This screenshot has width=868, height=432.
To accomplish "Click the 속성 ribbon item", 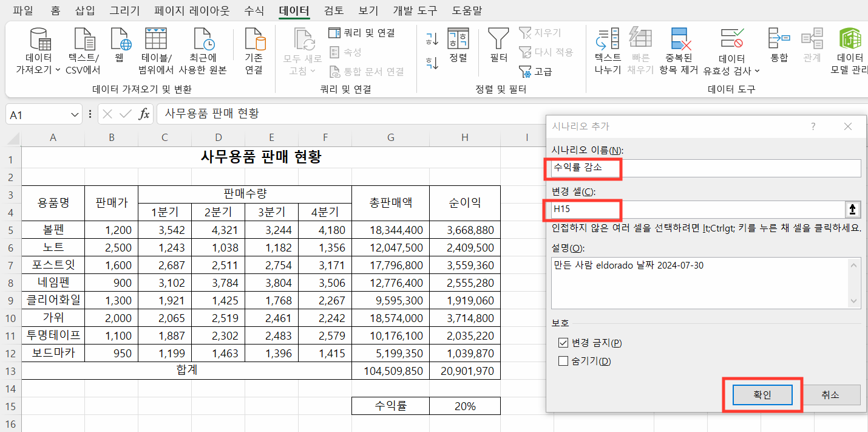I will point(346,52).
